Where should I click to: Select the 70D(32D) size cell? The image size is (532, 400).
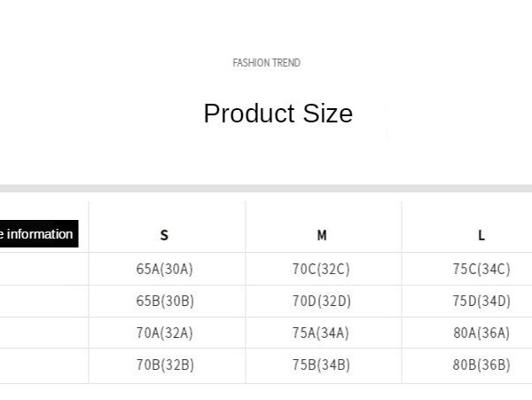click(322, 301)
